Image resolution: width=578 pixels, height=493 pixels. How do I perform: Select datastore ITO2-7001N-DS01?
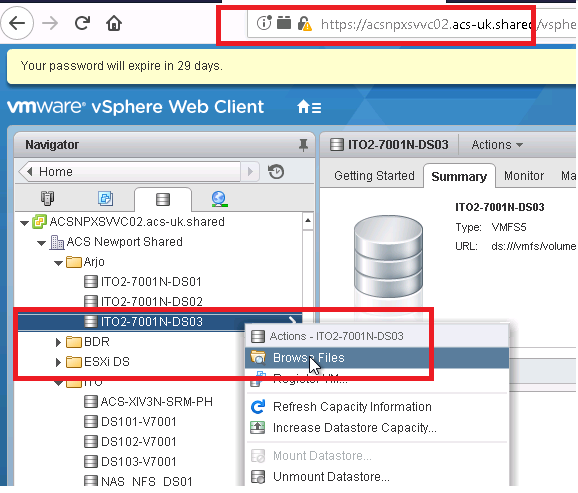coord(151,282)
